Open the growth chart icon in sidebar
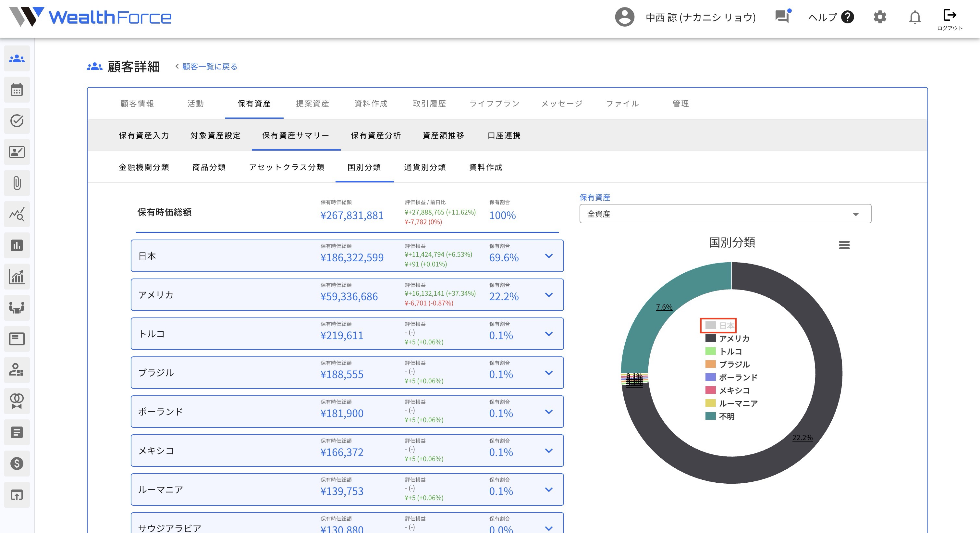 (17, 277)
